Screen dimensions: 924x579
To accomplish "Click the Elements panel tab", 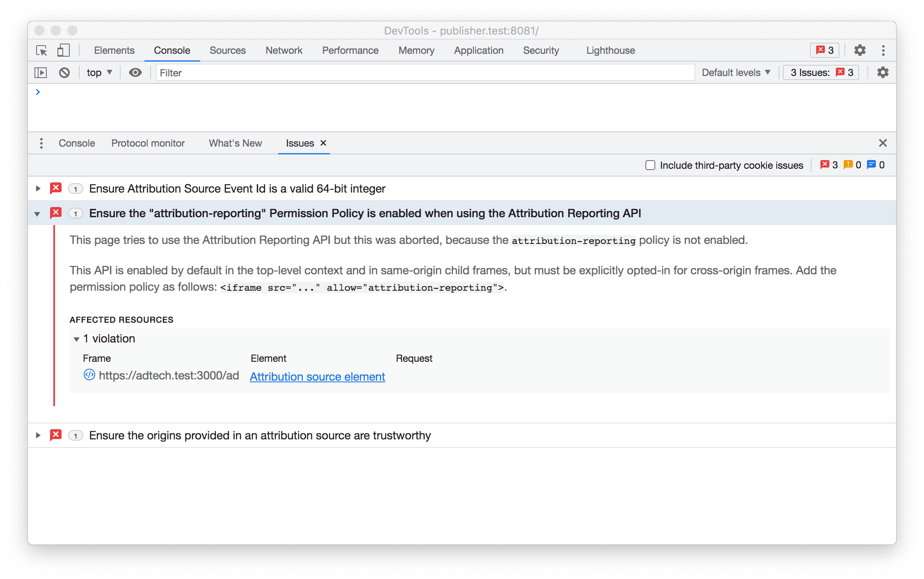I will (x=113, y=50).
